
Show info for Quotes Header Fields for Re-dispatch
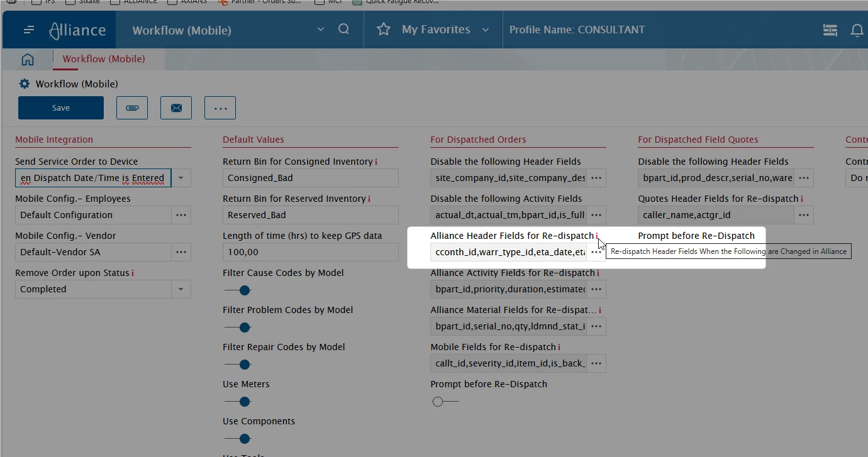point(802,199)
